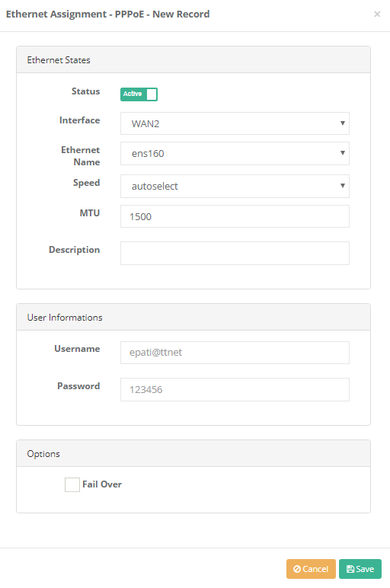390x588 pixels.
Task: Click the Description field label
Action: point(74,250)
